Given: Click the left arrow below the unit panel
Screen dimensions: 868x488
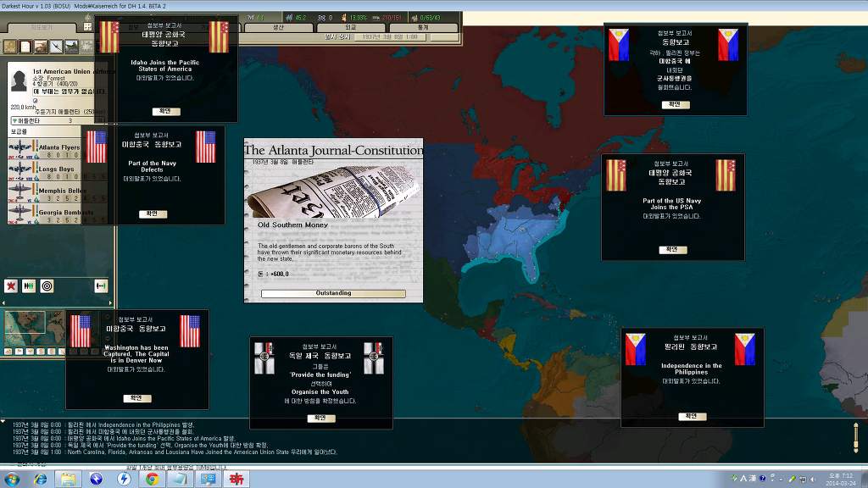Looking at the screenshot, I should click(x=4, y=302).
